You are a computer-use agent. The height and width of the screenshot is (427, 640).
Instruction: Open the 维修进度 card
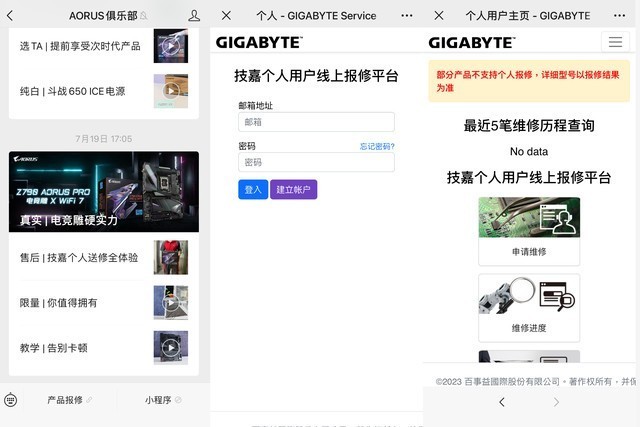529,308
